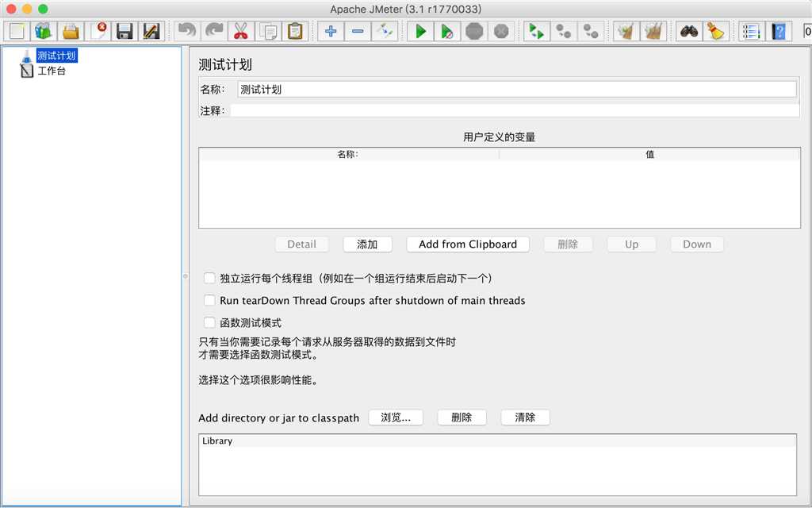Collapse all nodes with the minus icon
The height and width of the screenshot is (508, 812).
pos(358,31)
